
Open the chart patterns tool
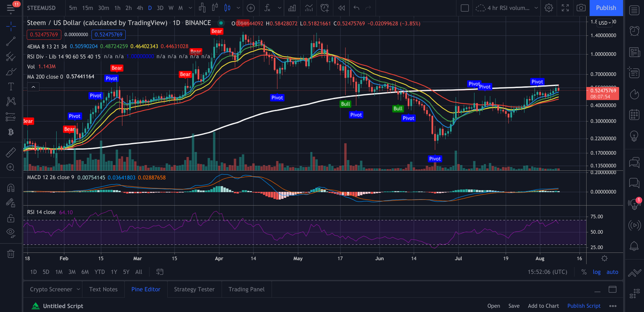(11, 101)
